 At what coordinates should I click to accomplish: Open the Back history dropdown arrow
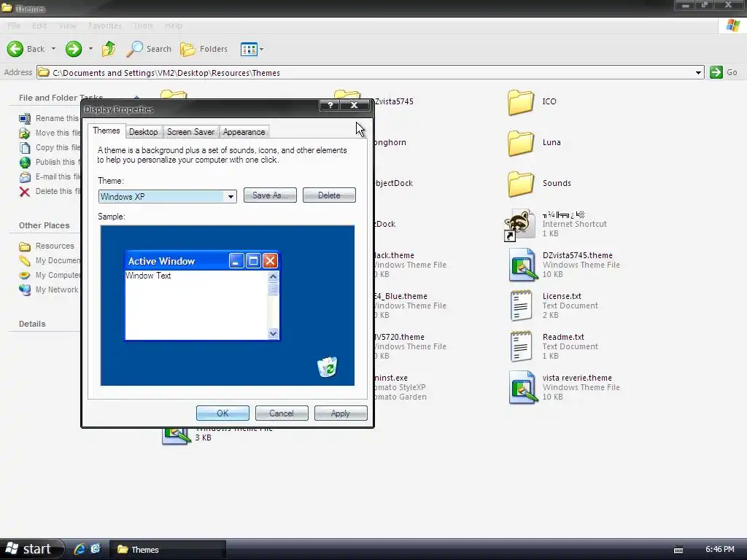pos(53,49)
